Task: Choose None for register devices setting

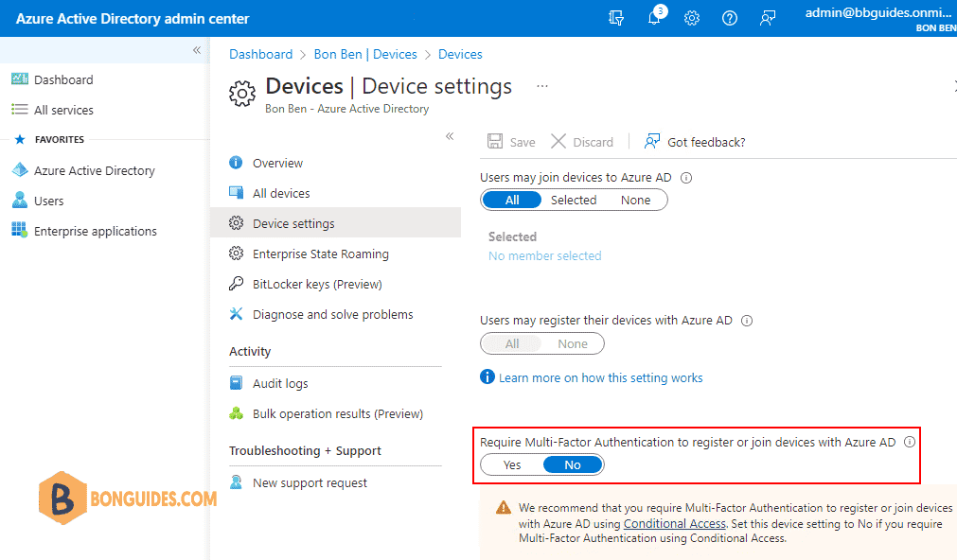Action: pos(573,343)
